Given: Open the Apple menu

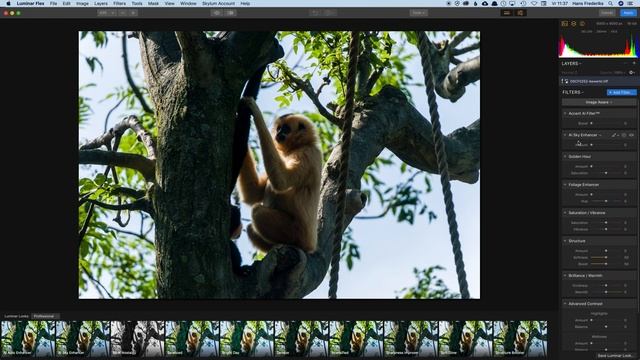Looking at the screenshot, I should click(x=8, y=3).
